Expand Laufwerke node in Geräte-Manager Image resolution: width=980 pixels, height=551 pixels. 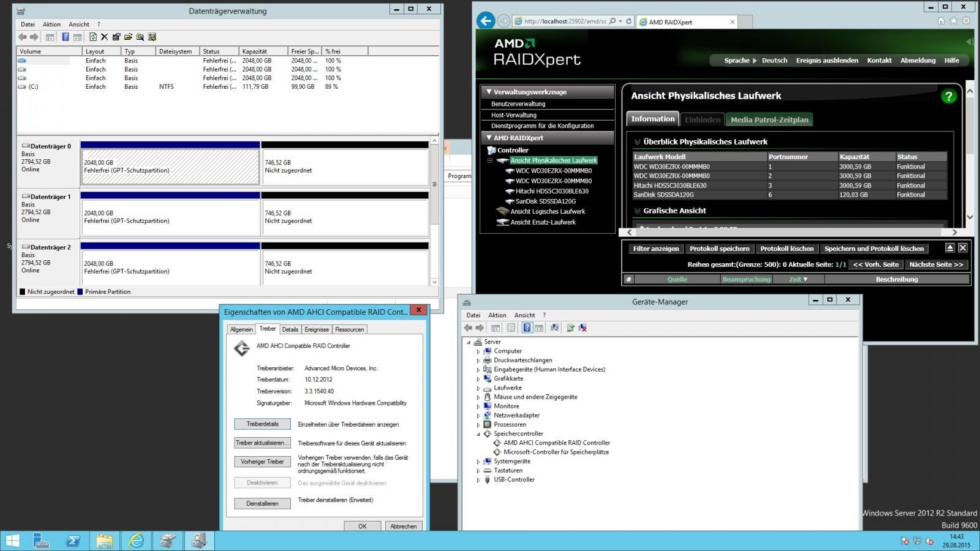pyautogui.click(x=478, y=388)
